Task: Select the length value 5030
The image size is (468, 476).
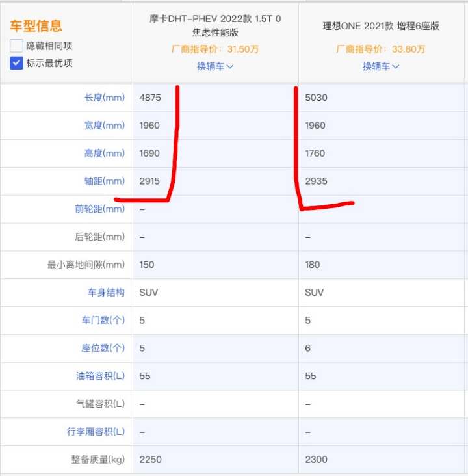Action: point(317,98)
